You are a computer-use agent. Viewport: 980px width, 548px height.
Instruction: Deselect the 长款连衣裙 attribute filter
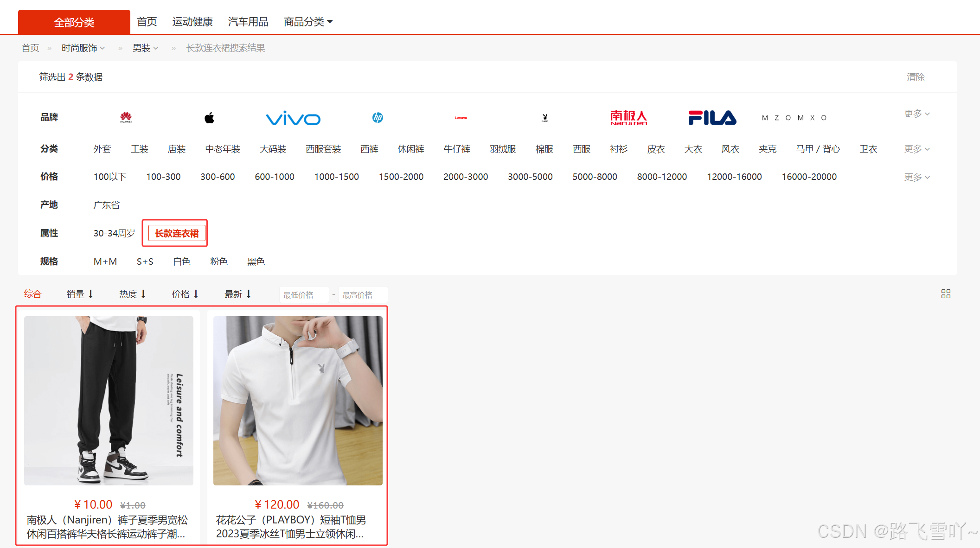point(177,233)
